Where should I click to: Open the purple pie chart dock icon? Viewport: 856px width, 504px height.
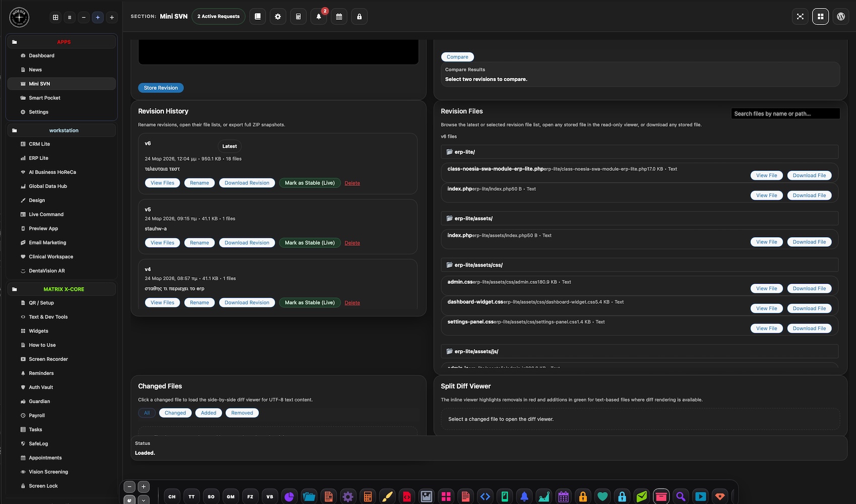[x=289, y=496]
